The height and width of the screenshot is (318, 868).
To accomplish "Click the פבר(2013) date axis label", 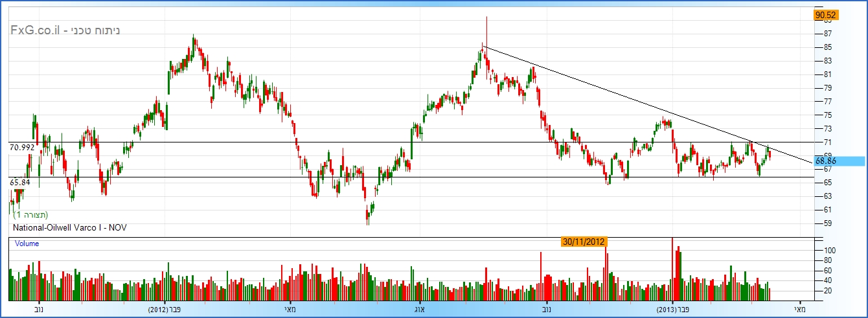I will point(674,310).
